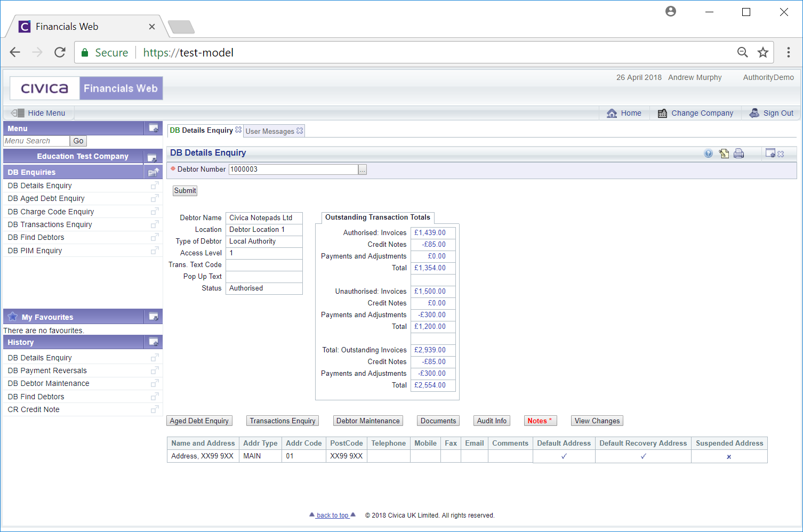Open help for DB Details Enquiry
The image size is (803, 532).
708,154
